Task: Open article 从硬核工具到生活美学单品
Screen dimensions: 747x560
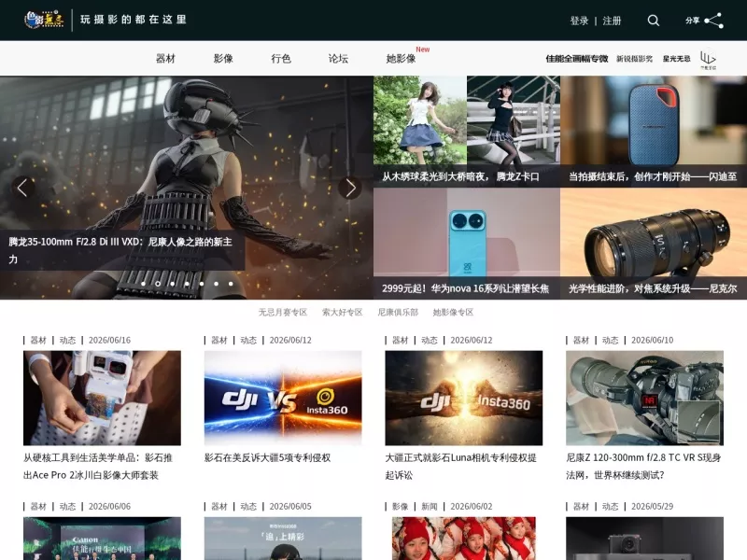Action: (98, 466)
